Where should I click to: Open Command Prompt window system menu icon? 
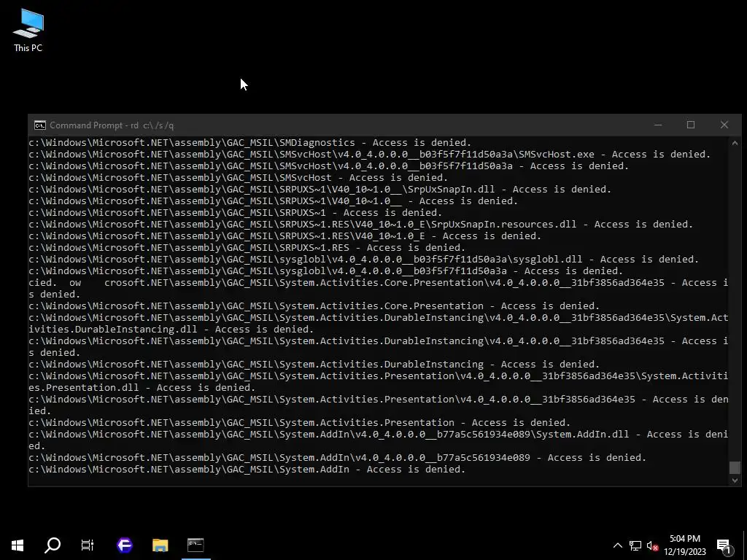point(40,125)
